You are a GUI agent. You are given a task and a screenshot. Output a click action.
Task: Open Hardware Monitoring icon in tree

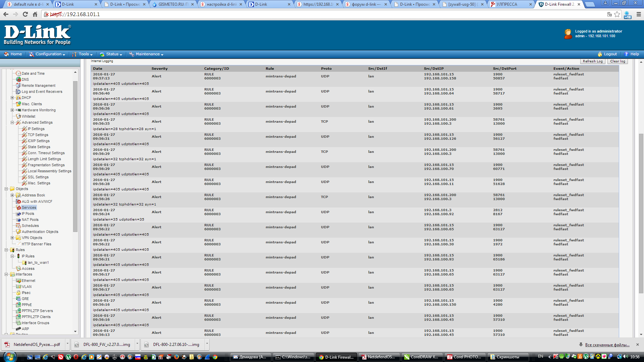pos(19,110)
